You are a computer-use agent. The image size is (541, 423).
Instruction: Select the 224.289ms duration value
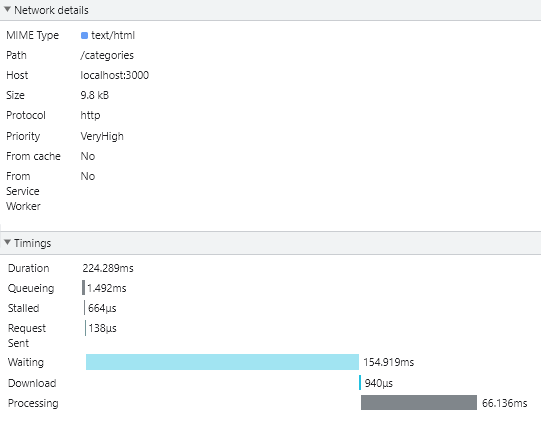coord(108,268)
